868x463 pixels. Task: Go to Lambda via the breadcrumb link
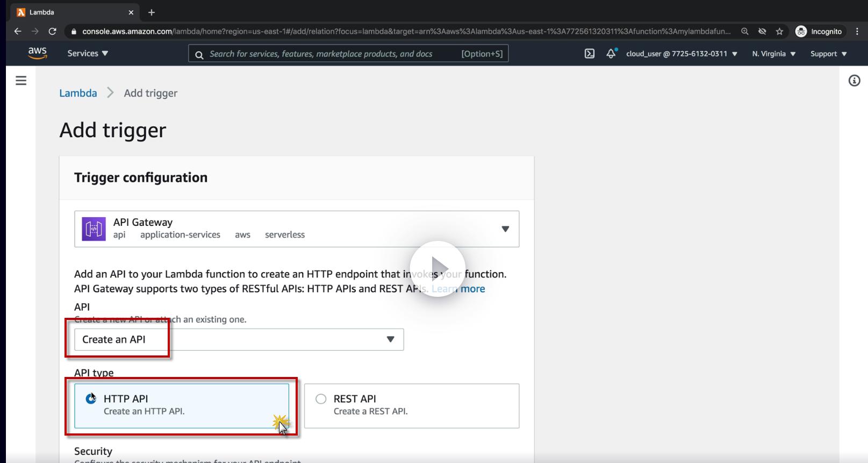point(78,93)
